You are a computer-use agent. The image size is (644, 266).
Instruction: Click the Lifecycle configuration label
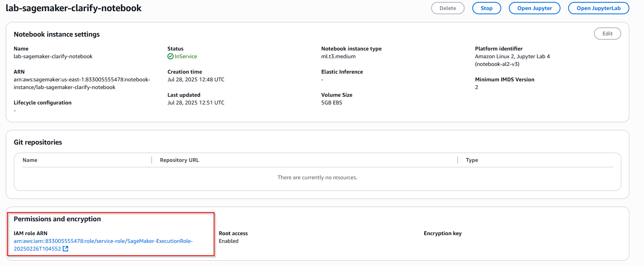(x=43, y=103)
